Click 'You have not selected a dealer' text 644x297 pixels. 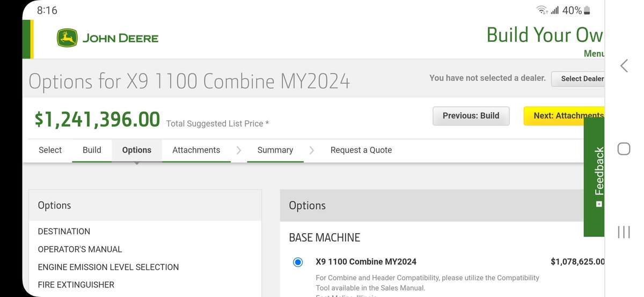click(x=487, y=78)
